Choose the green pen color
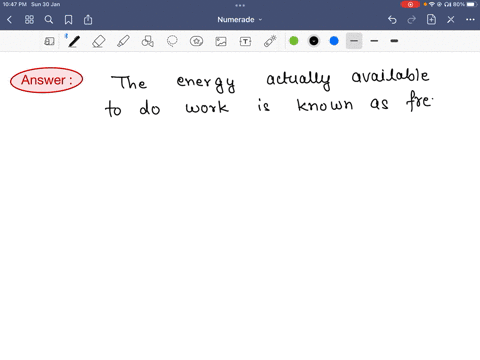 pos(294,41)
